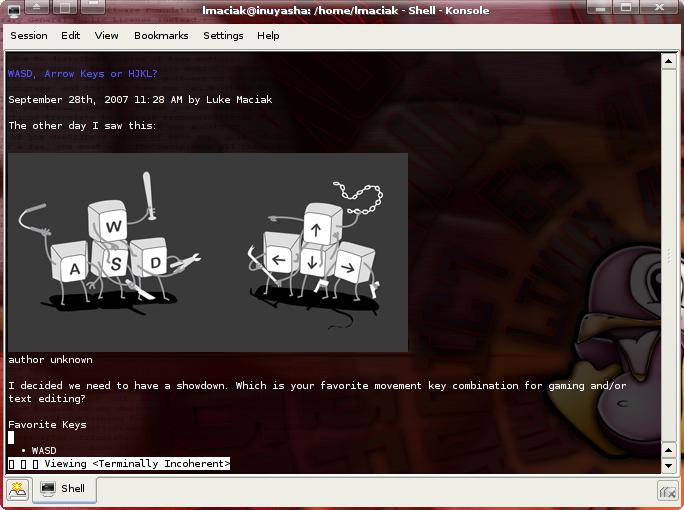Open the new session button in tab bar

17,489
